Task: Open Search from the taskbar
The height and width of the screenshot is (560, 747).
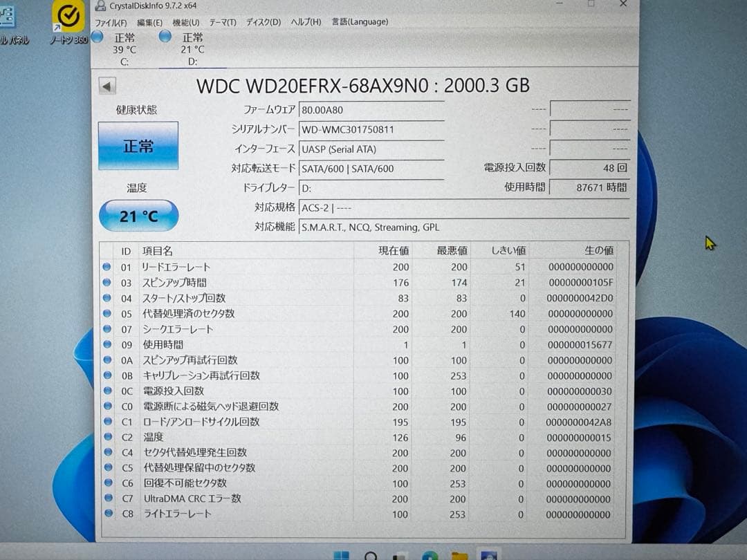Action: click(370, 555)
